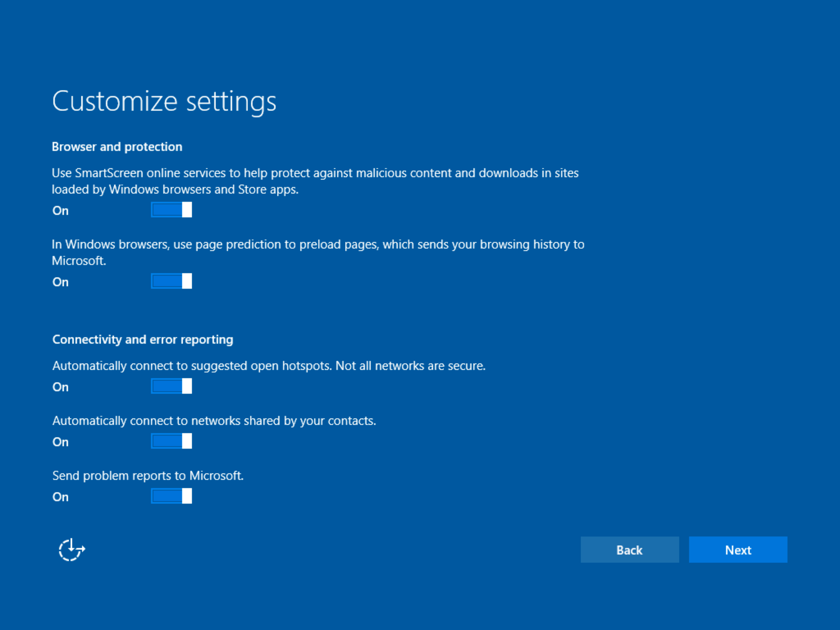The image size is (840, 630).
Task: Toggle networks shared by contacts switch
Action: [171, 441]
